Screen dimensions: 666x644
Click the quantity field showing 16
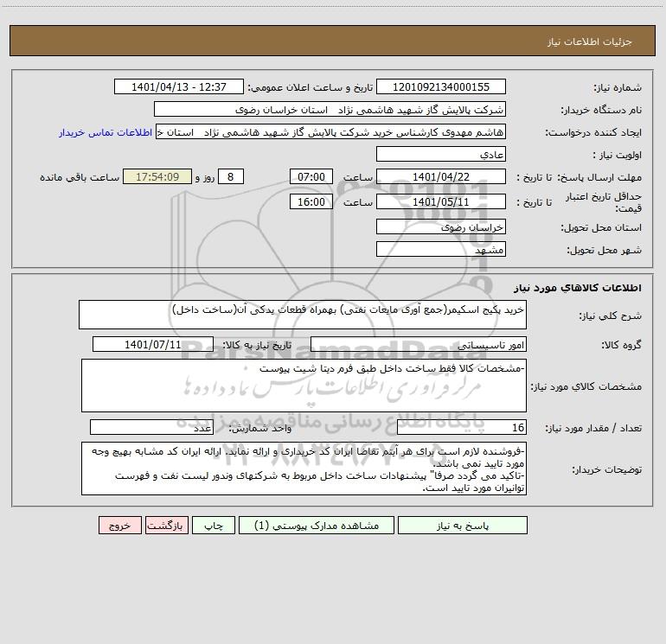point(462,428)
